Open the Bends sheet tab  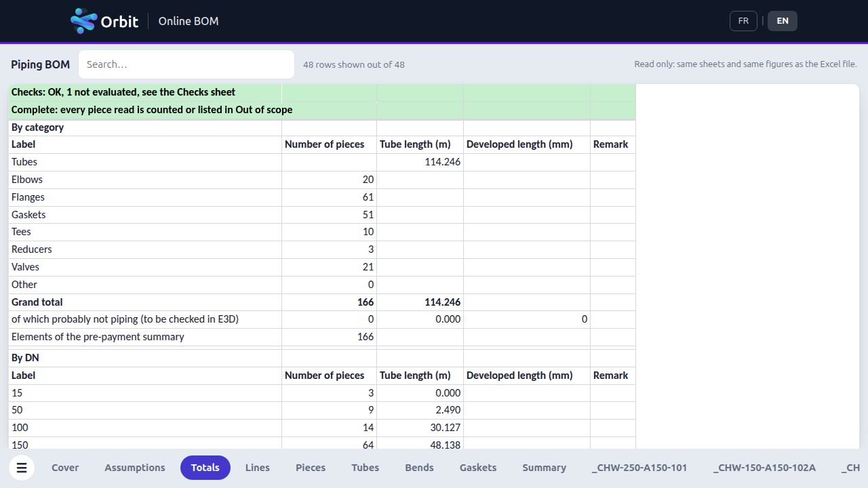(x=419, y=468)
